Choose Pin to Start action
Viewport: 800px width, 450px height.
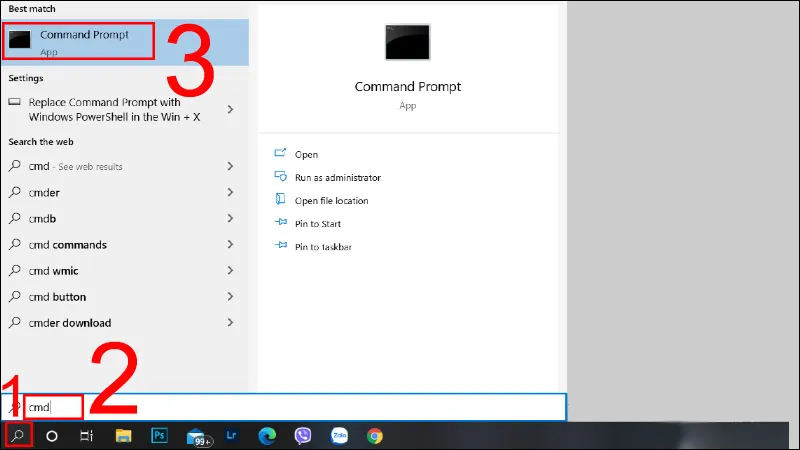[x=317, y=223]
